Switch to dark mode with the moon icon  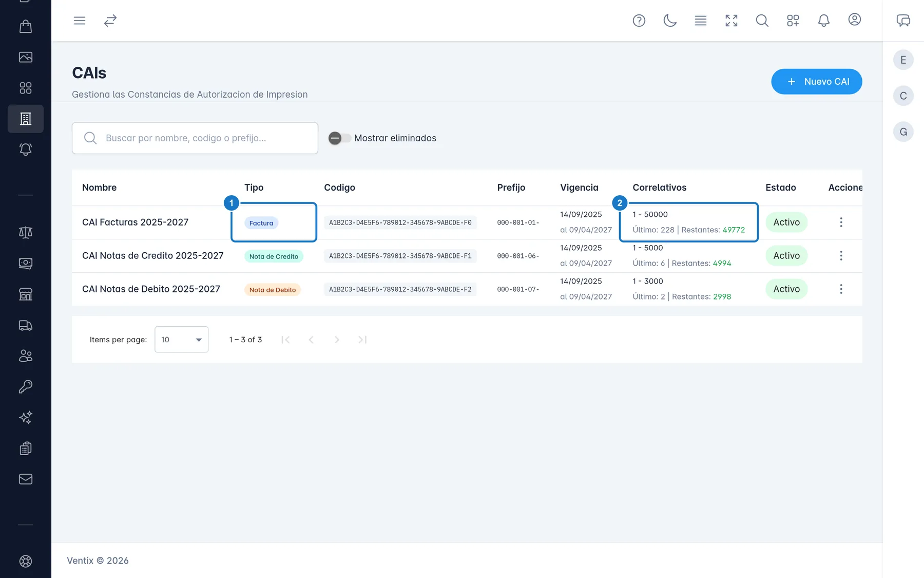click(x=670, y=21)
